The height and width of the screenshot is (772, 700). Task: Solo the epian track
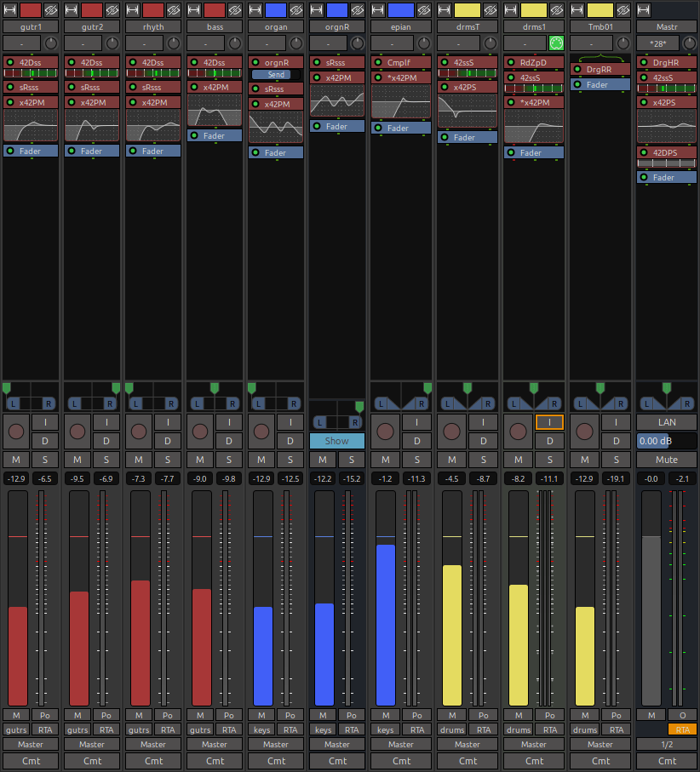point(416,460)
